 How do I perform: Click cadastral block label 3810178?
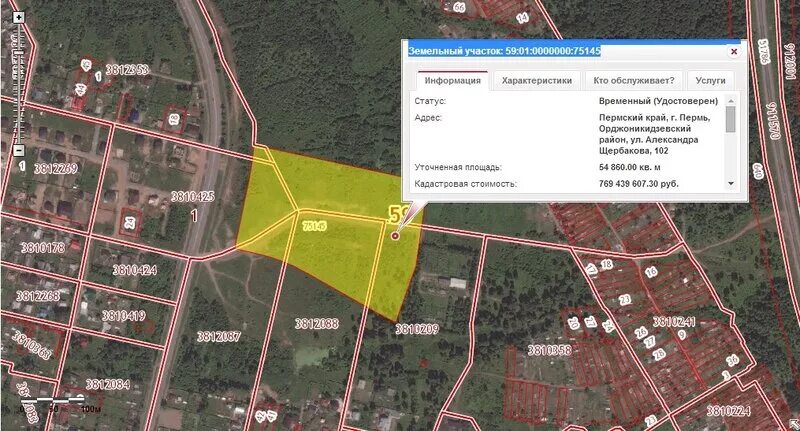43,248
